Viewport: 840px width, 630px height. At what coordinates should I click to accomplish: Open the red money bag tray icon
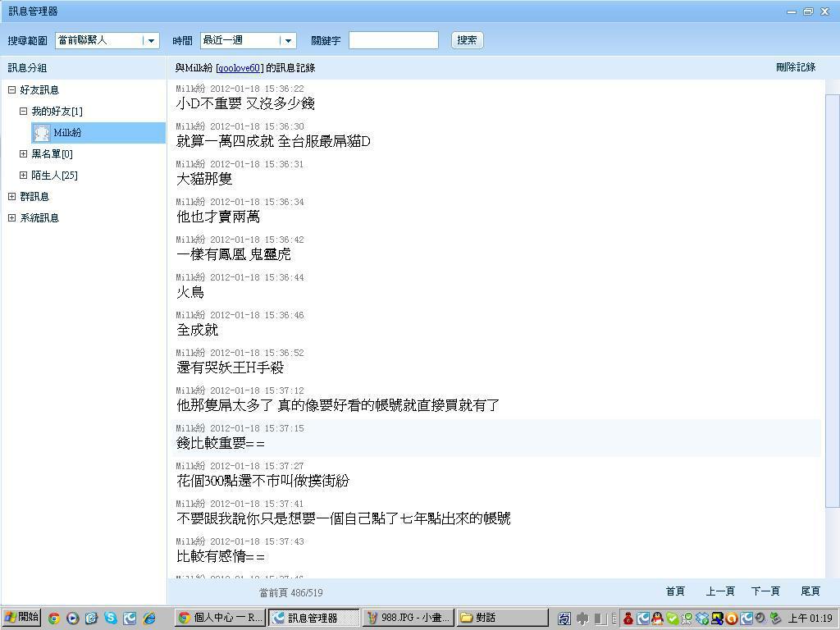[628, 619]
